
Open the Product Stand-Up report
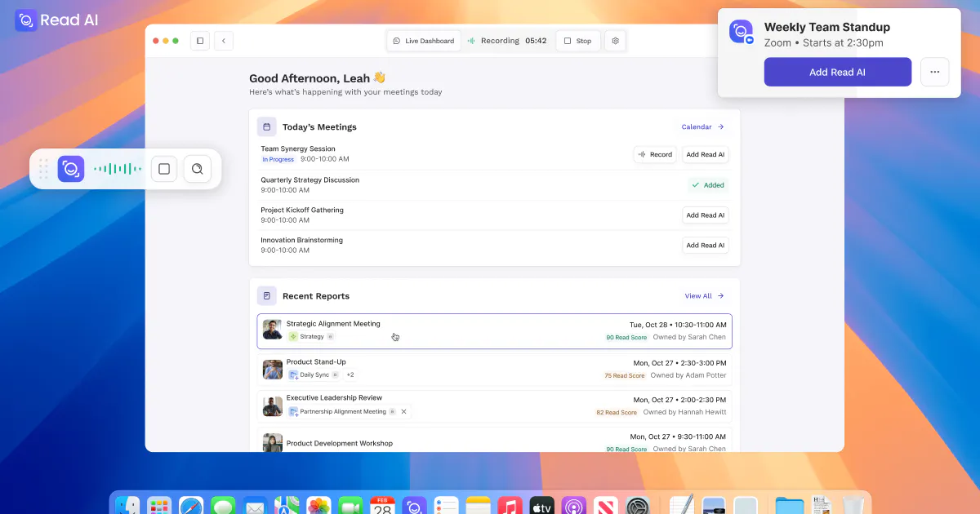pyautogui.click(x=494, y=370)
